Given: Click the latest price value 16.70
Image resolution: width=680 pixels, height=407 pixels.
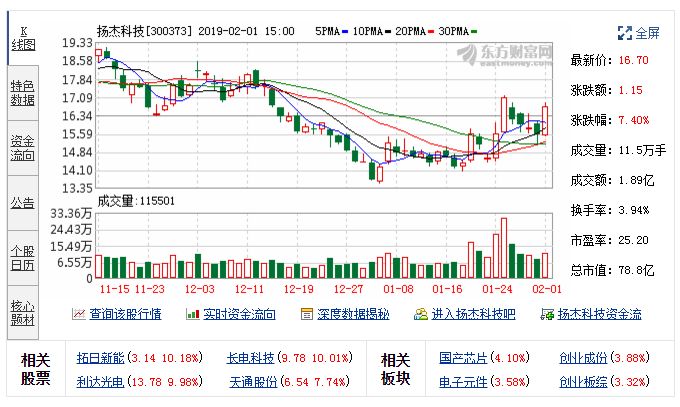Looking at the screenshot, I should 634,60.
